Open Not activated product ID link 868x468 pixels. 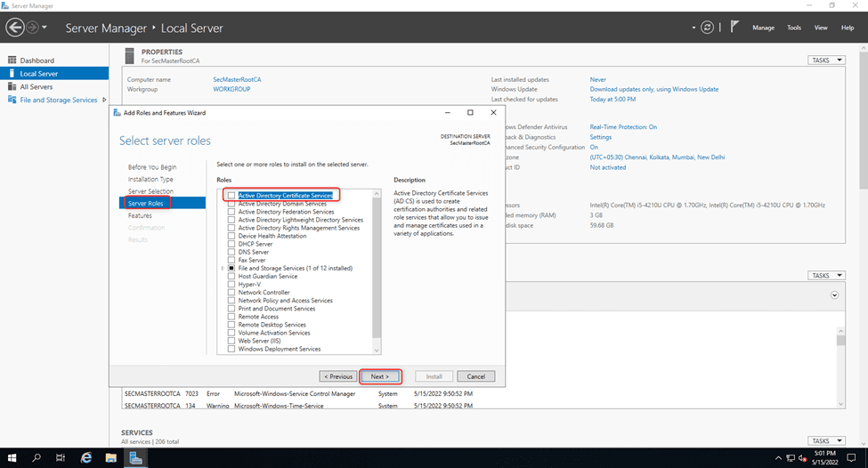[608, 167]
